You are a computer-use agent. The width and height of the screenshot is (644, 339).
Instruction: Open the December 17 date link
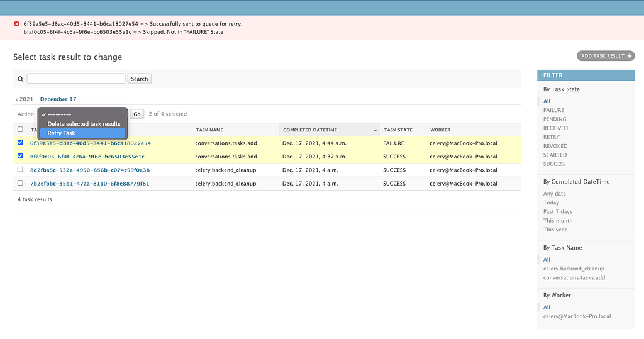58,99
